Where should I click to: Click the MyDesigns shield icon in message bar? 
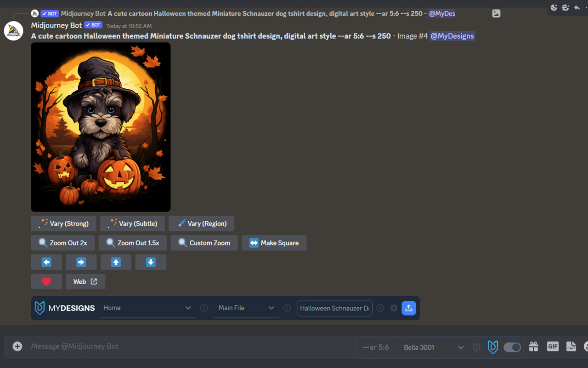[493, 347]
